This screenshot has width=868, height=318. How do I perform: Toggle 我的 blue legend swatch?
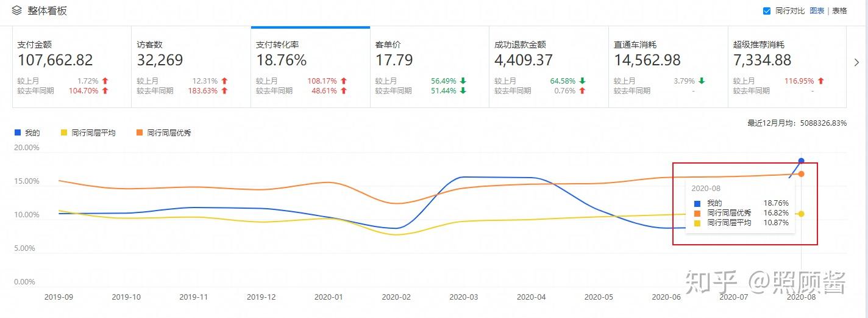pos(18,132)
